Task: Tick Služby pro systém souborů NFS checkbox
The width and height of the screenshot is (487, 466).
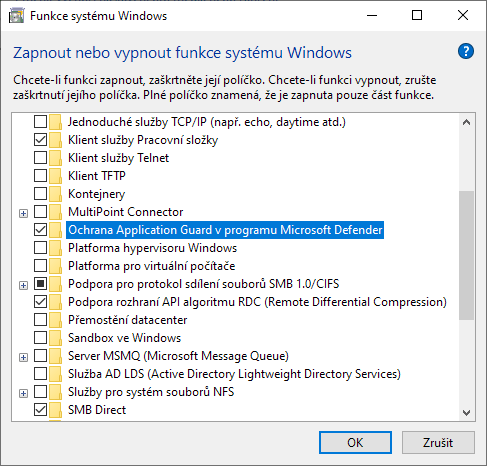Action: tap(40, 392)
